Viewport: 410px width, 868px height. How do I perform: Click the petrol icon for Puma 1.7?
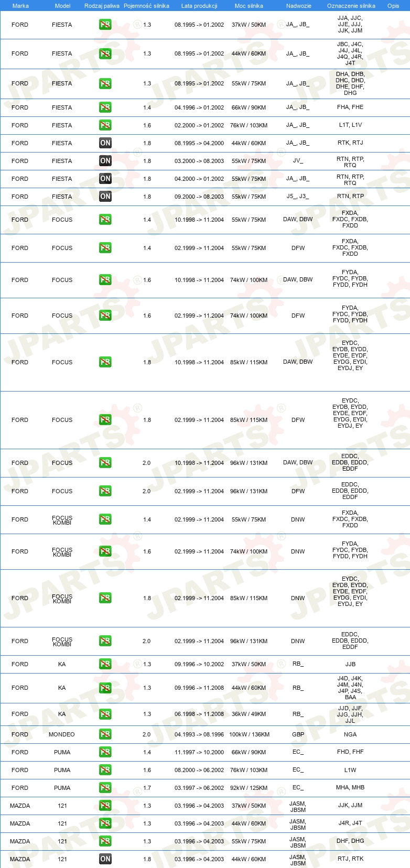coord(105,788)
